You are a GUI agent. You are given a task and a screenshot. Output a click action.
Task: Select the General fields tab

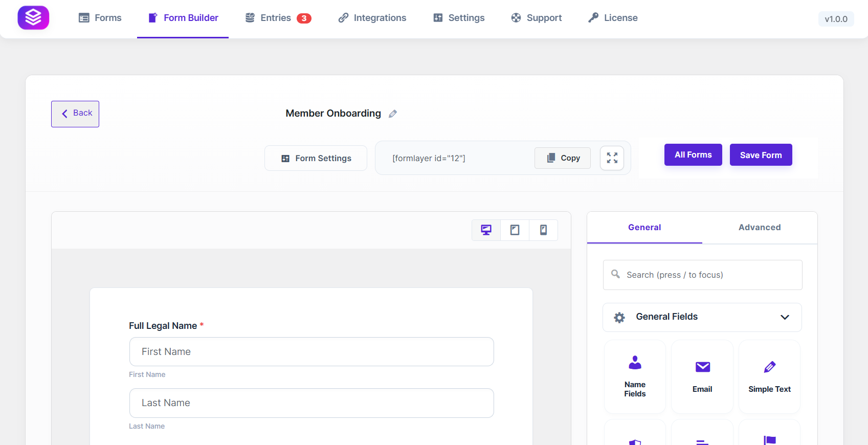pyautogui.click(x=644, y=228)
